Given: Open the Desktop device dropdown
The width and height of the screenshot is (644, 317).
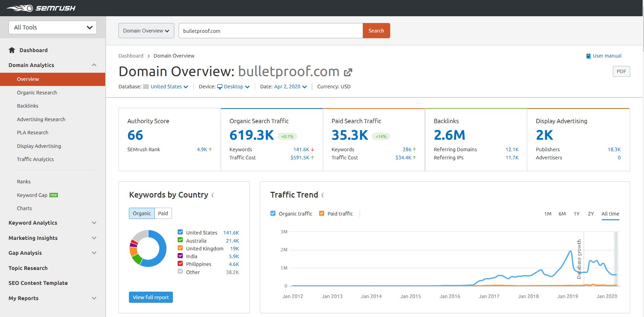Looking at the screenshot, I should click(x=237, y=87).
